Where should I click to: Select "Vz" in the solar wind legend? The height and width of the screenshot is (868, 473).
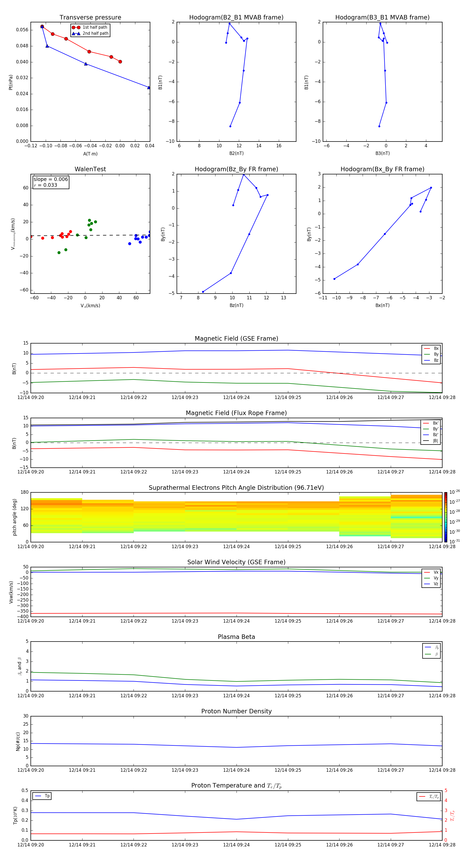[431, 584]
